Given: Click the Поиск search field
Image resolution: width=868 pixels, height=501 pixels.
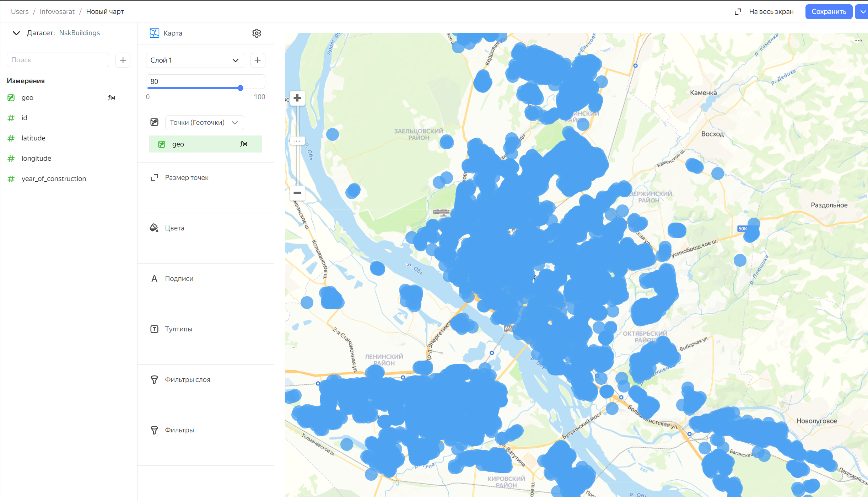Looking at the screenshot, I should (58, 60).
